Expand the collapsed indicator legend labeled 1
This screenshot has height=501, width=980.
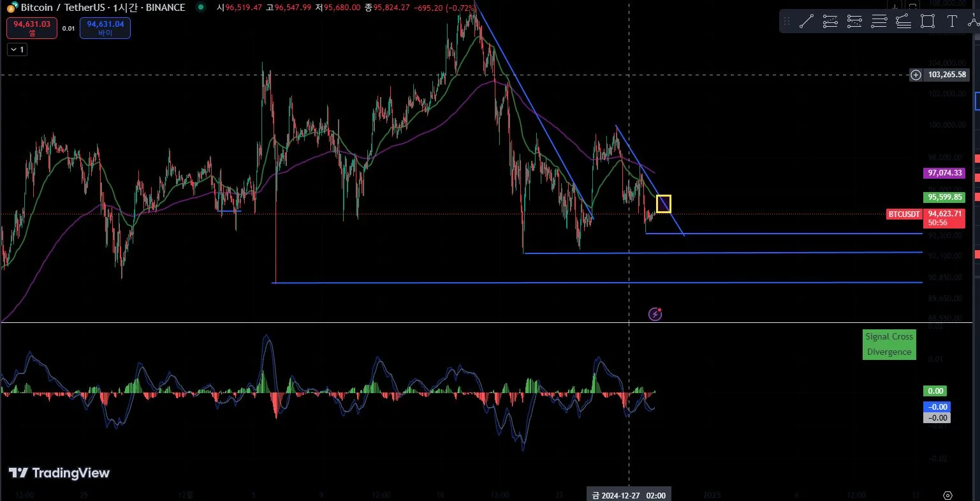click(x=17, y=49)
